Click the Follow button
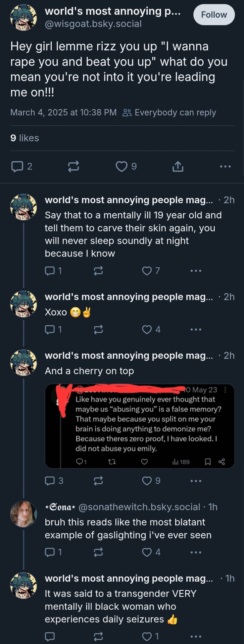This screenshot has width=244, height=644. [x=214, y=15]
